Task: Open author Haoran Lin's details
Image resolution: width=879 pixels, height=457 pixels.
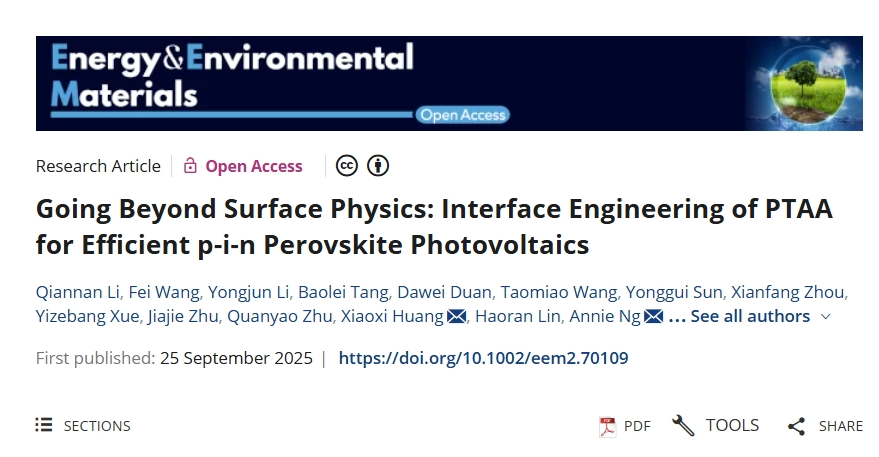Action: tap(518, 317)
